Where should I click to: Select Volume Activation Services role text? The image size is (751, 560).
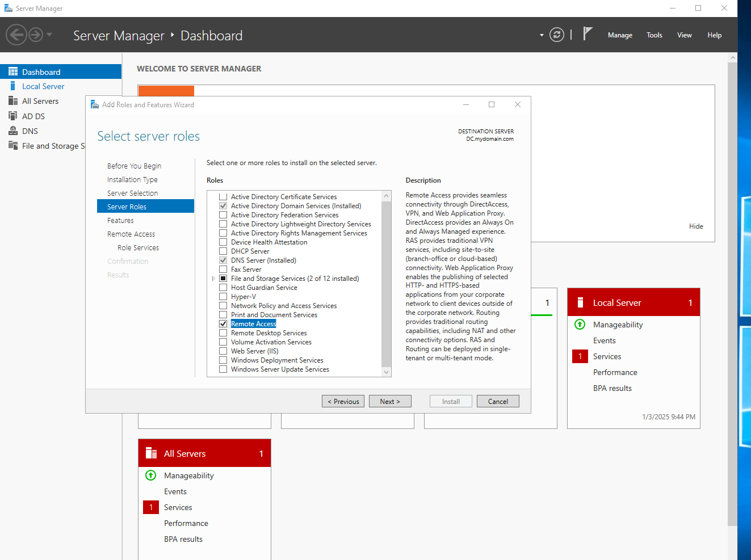(271, 342)
